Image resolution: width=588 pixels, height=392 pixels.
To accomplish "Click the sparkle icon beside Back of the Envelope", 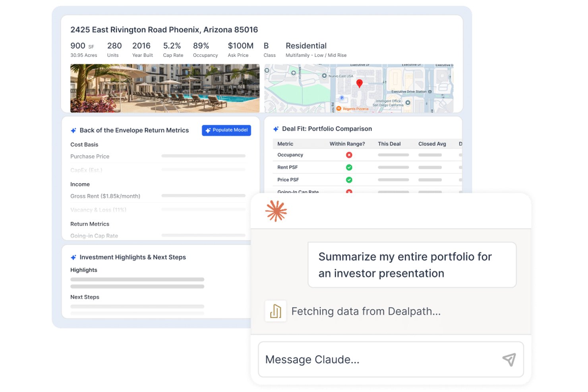I will tap(73, 130).
